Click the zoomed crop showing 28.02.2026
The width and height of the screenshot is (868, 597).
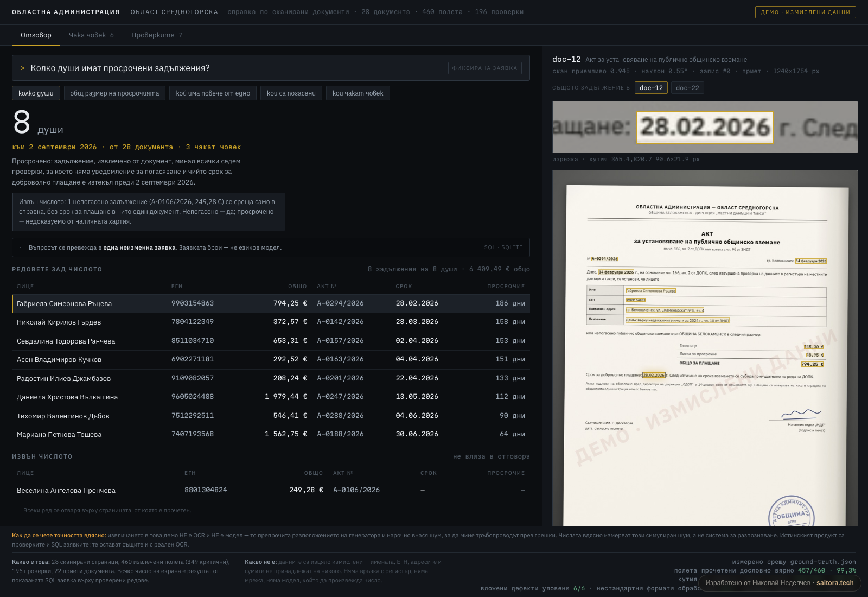[705, 127]
